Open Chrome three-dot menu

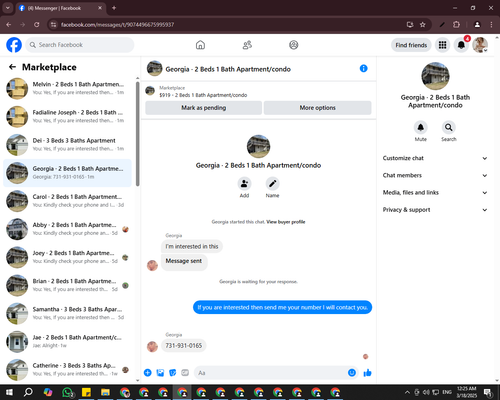click(x=491, y=25)
